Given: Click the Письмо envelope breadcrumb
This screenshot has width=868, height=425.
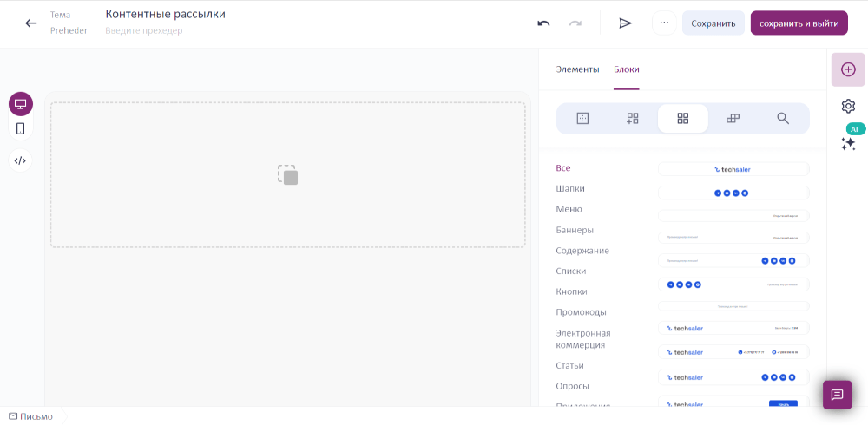Looking at the screenshot, I should point(31,416).
